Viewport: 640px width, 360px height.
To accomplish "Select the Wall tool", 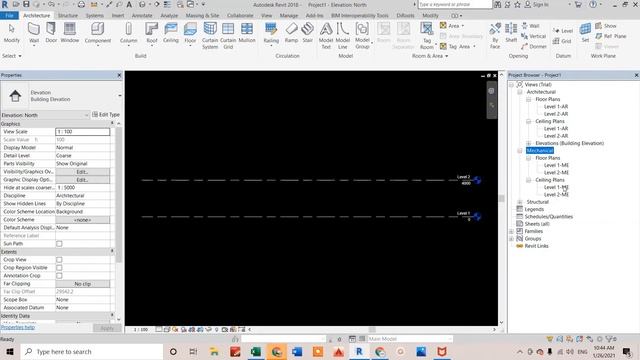I will (x=34, y=33).
